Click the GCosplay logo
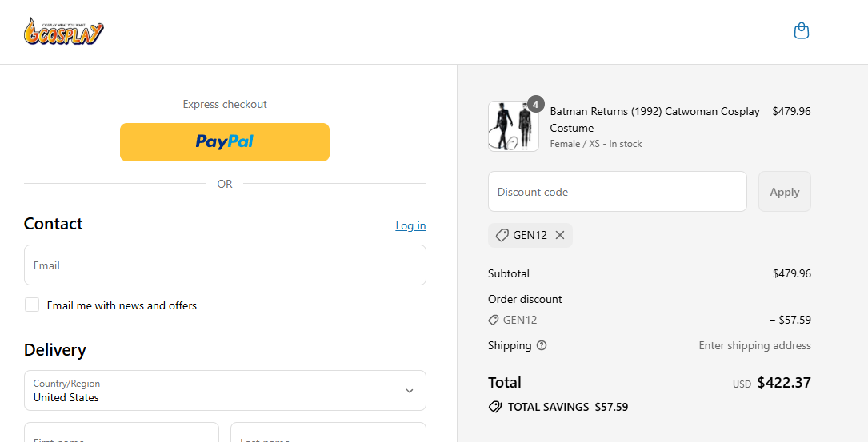868x442 pixels. tap(64, 31)
